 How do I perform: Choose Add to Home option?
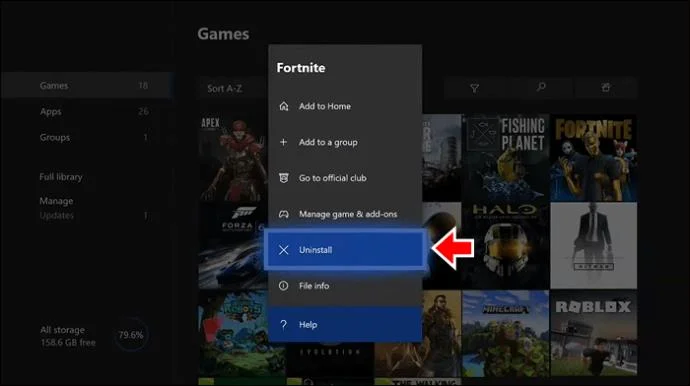click(345, 106)
